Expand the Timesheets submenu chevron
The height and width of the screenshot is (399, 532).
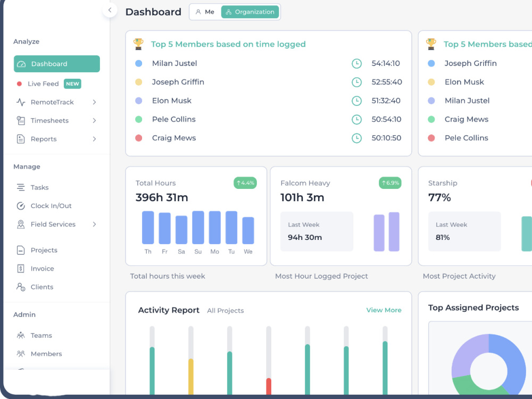pos(94,120)
